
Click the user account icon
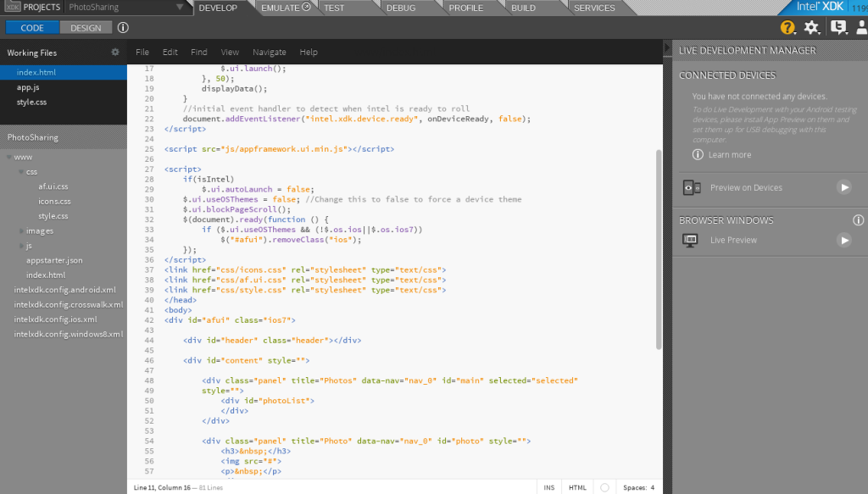pyautogui.click(x=861, y=27)
